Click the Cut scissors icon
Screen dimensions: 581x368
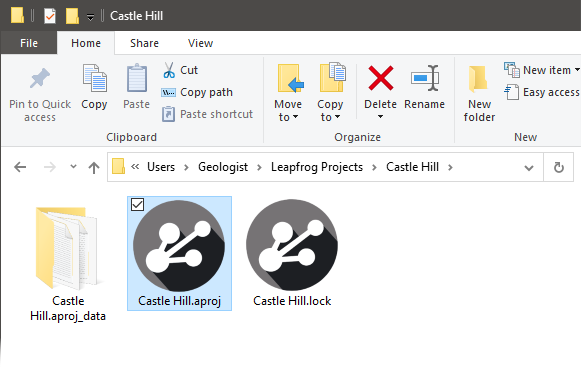click(169, 70)
